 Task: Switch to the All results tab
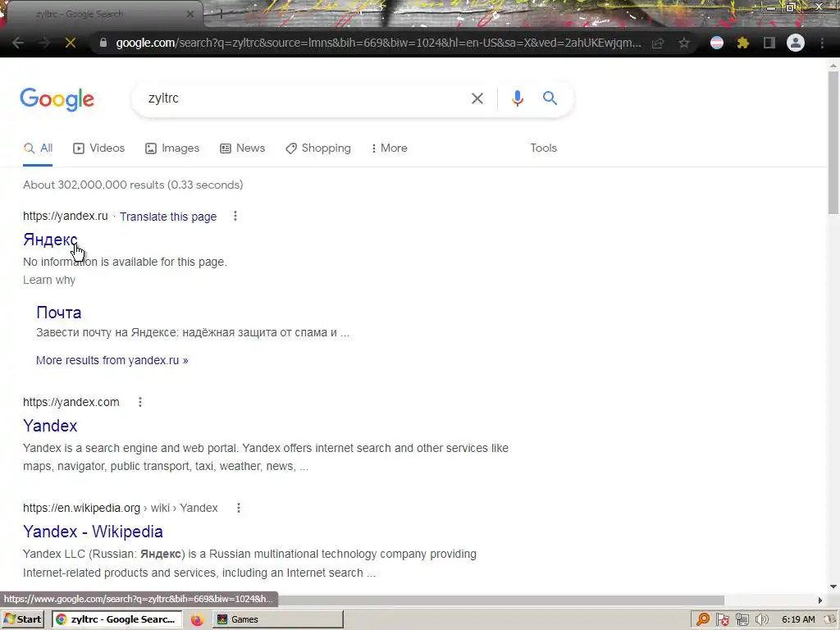[38, 148]
